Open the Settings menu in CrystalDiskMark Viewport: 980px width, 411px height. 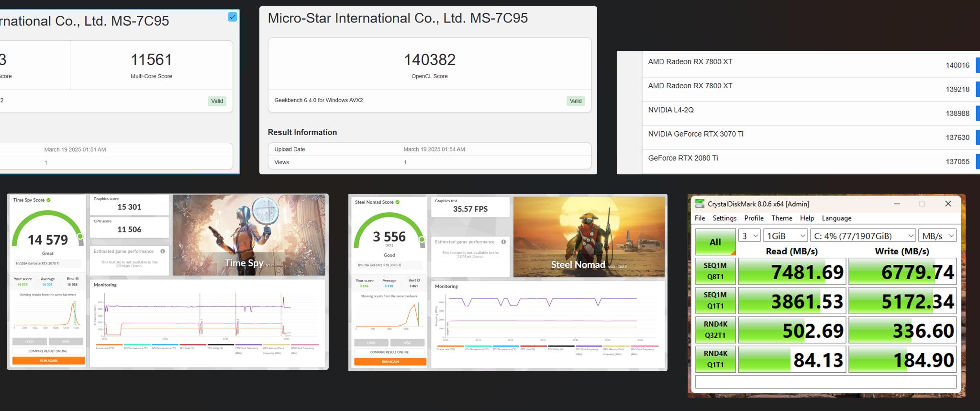click(724, 218)
